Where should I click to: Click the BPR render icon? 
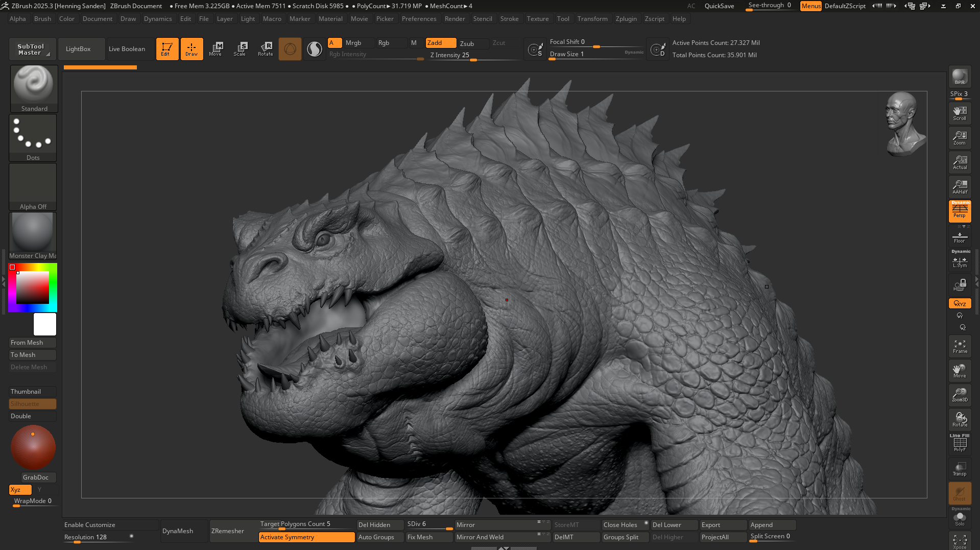tap(960, 77)
